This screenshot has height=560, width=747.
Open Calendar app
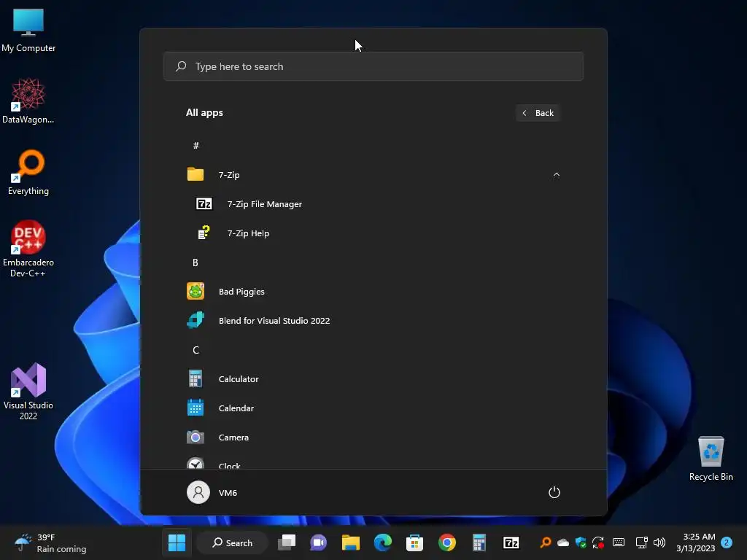(x=373, y=408)
